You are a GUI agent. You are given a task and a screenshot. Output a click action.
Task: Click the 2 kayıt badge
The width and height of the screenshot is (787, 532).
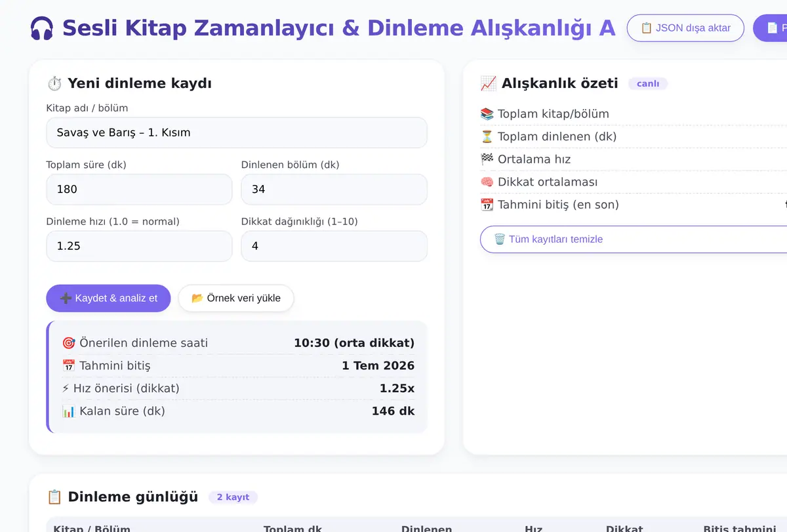tap(233, 497)
